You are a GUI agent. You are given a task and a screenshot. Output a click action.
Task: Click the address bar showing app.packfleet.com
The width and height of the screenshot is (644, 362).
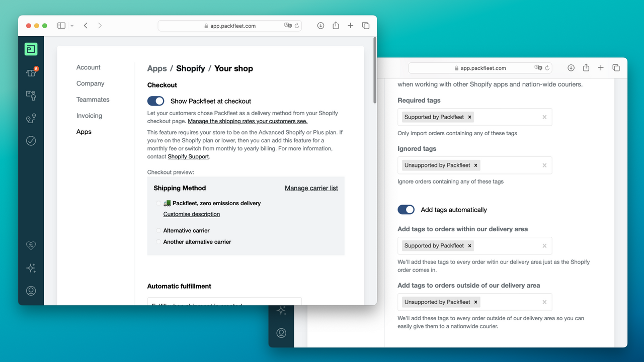pyautogui.click(x=229, y=25)
